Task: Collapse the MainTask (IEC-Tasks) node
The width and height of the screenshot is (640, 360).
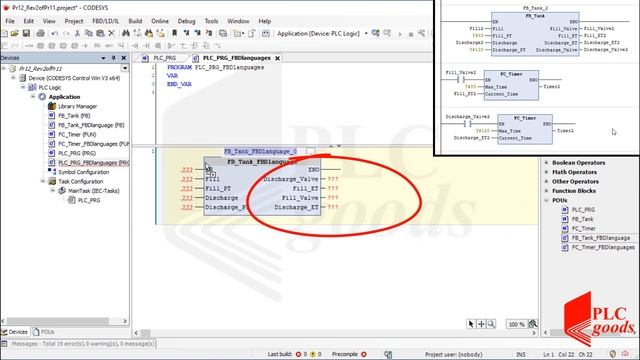Action: (x=53, y=190)
